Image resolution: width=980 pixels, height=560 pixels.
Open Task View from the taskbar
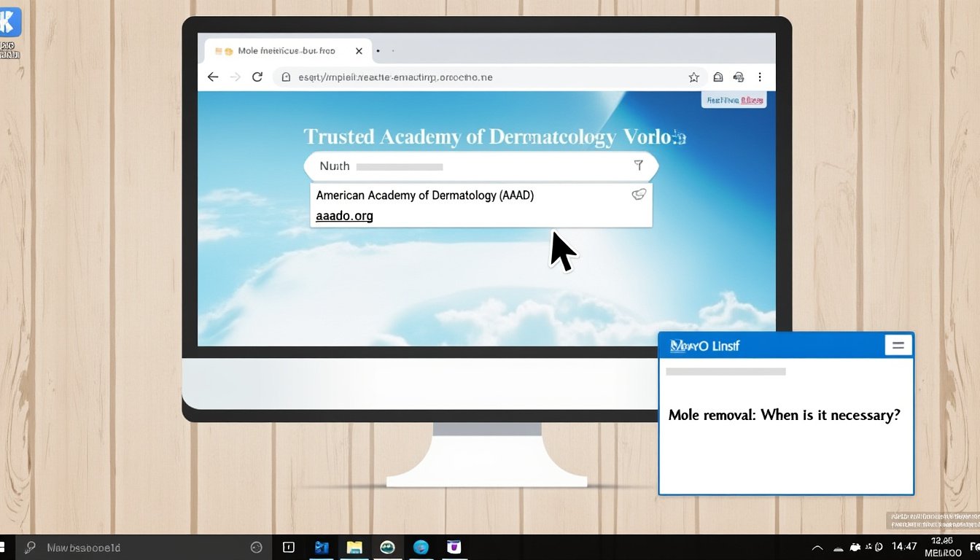pyautogui.click(x=288, y=547)
